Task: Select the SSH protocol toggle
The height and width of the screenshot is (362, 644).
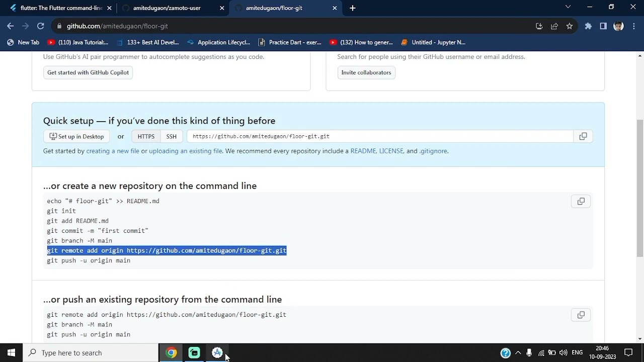Action: click(172, 136)
